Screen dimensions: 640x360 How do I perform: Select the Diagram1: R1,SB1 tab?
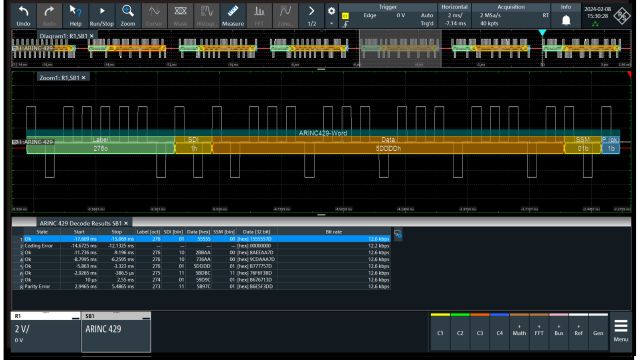coord(63,36)
